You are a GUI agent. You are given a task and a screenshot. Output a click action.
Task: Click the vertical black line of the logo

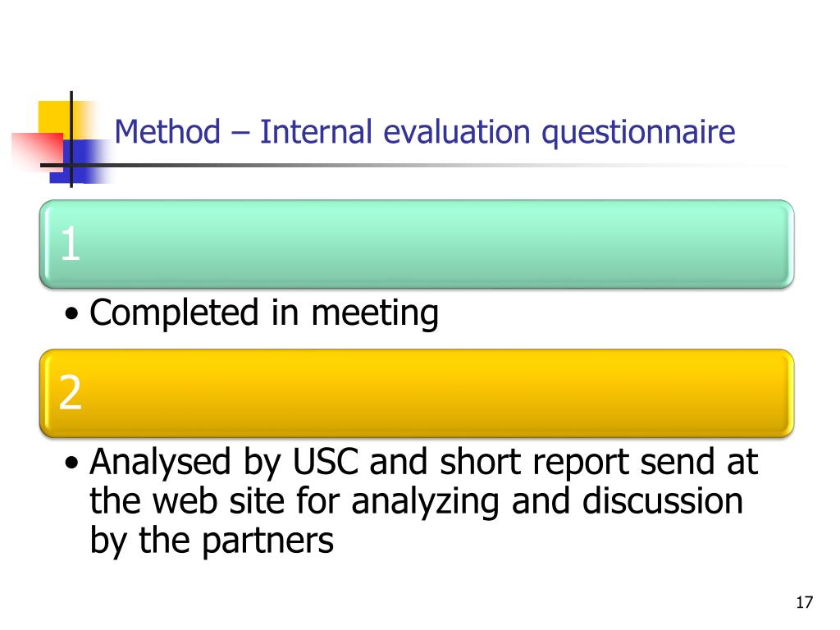[x=71, y=139]
